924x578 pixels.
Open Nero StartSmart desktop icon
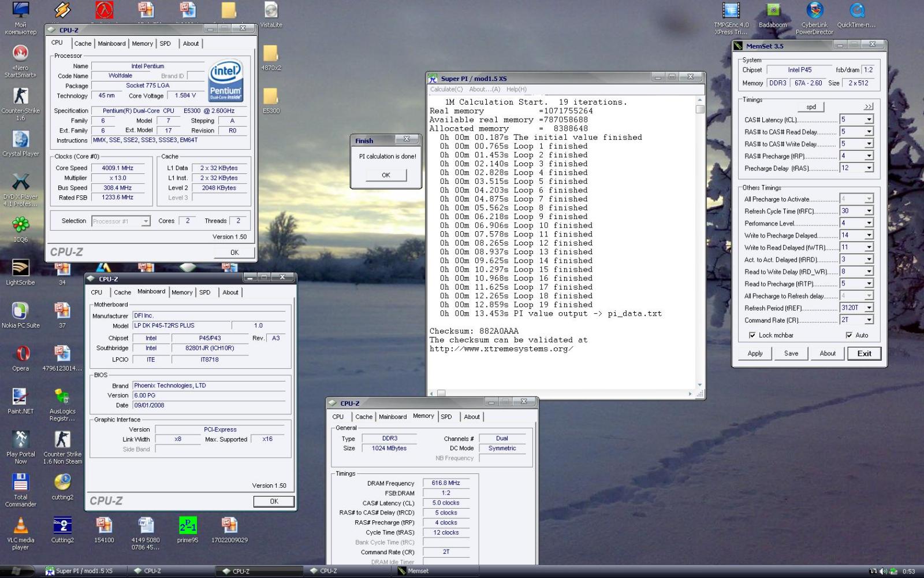tap(21, 61)
